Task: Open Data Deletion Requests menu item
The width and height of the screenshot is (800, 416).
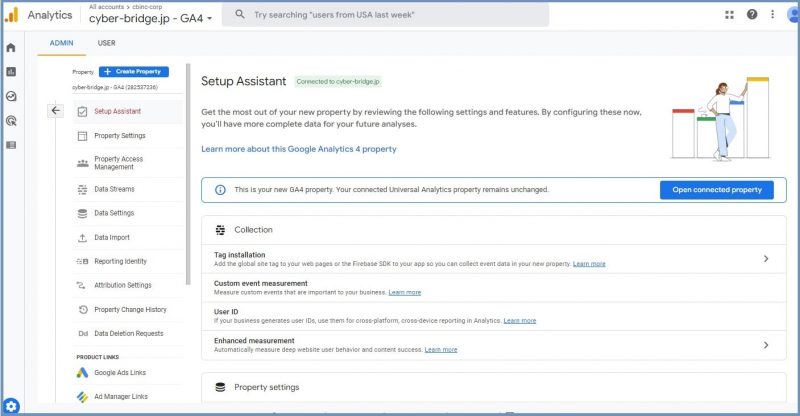Action: coord(128,333)
